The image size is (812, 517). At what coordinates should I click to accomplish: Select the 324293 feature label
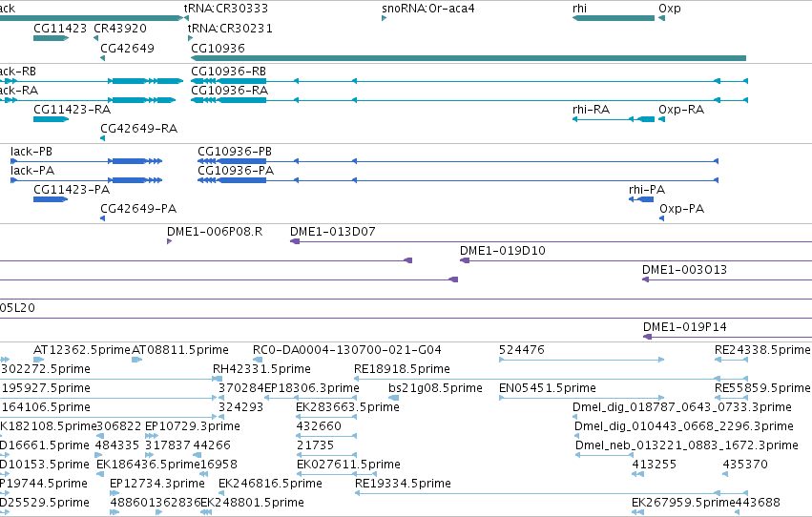tap(240, 407)
